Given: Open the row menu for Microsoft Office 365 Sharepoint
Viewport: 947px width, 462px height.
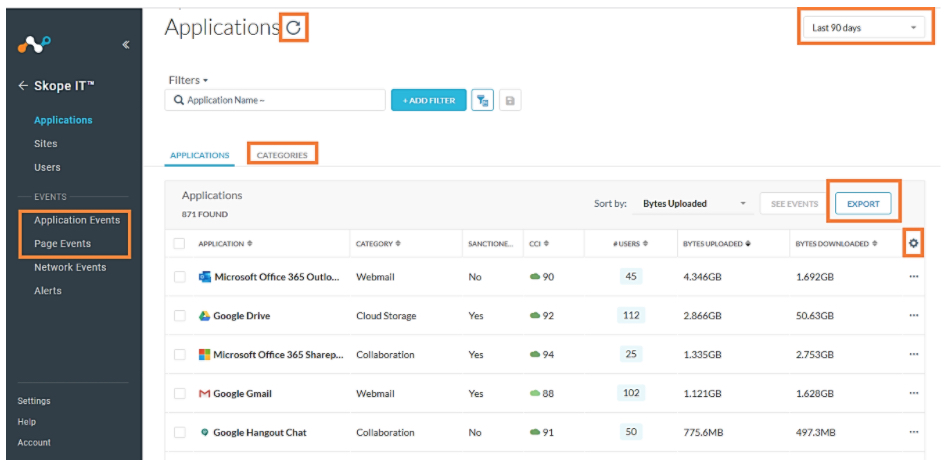Looking at the screenshot, I should pos(913,355).
